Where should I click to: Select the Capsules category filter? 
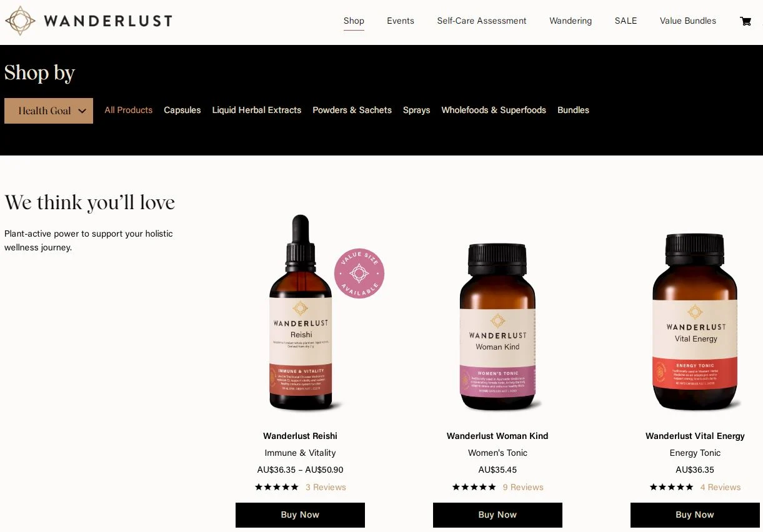coord(182,110)
